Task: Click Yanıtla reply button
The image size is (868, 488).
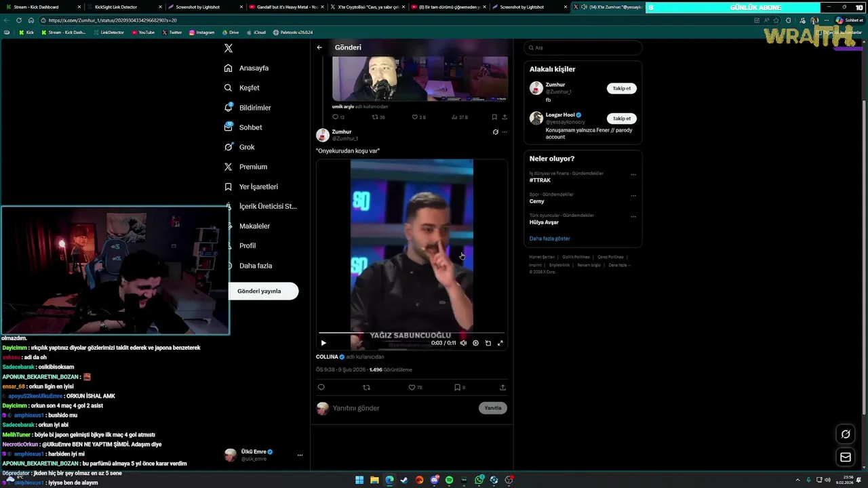Action: pos(493,408)
